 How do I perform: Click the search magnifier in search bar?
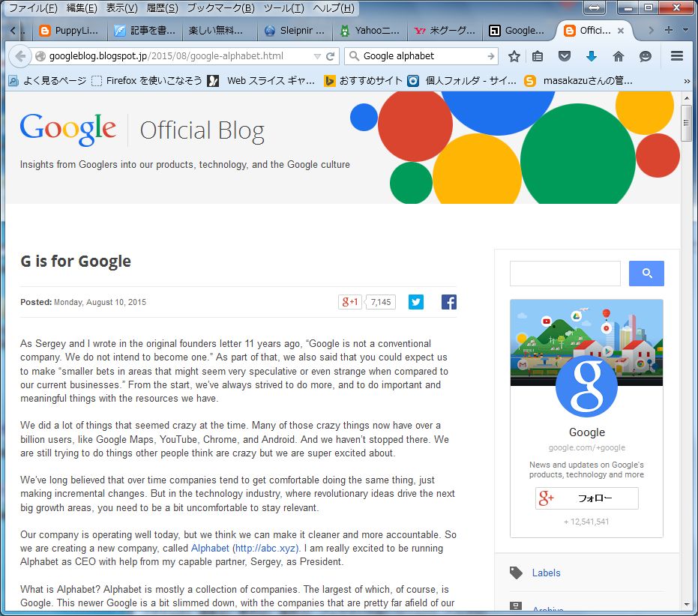(x=354, y=55)
